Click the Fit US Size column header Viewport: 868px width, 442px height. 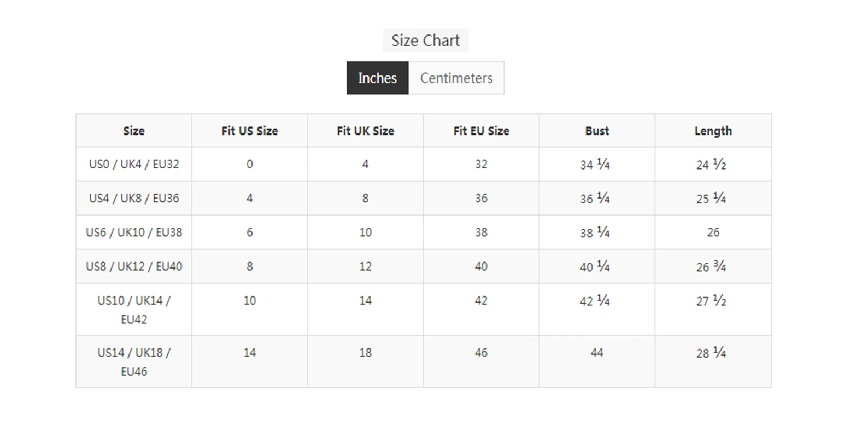point(249,131)
